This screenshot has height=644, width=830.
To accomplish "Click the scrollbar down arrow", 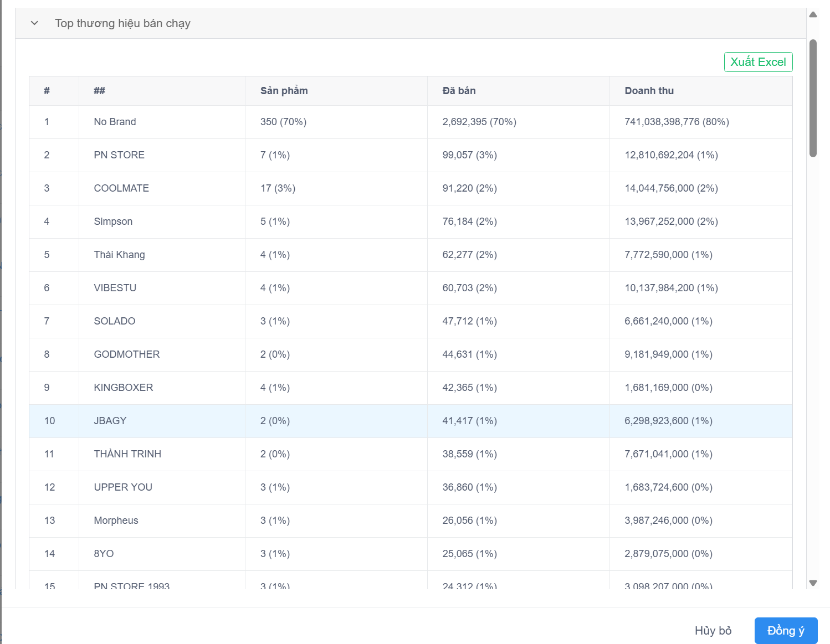I will 813,583.
